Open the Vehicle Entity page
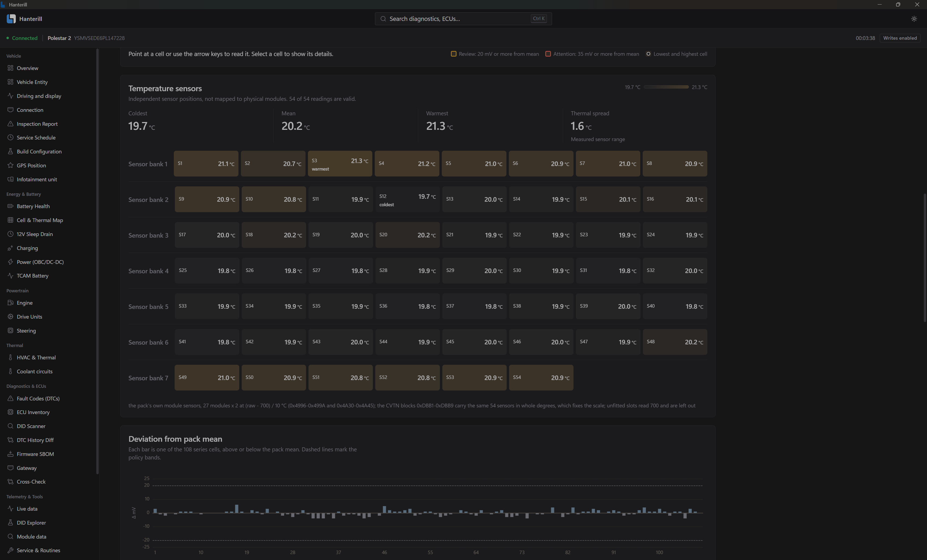 click(32, 82)
